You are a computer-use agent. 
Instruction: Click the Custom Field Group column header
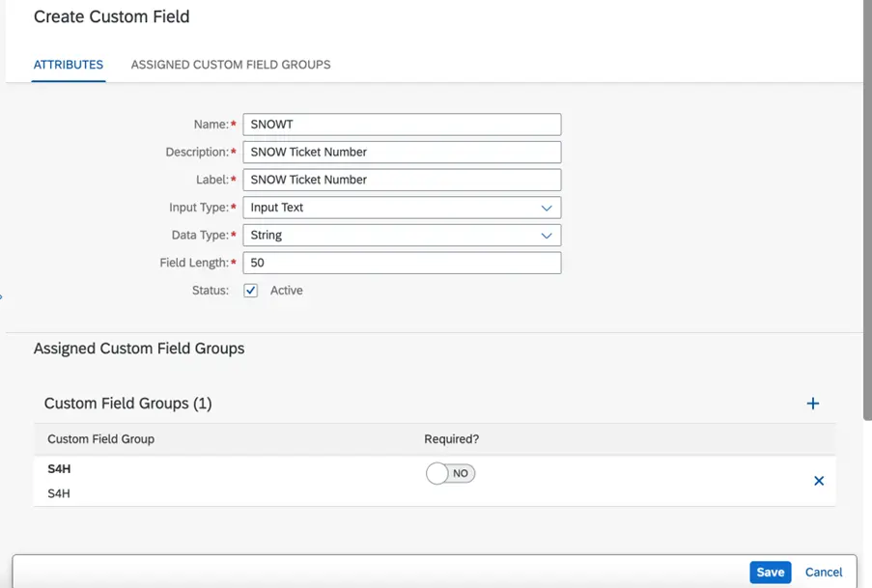pyautogui.click(x=101, y=439)
